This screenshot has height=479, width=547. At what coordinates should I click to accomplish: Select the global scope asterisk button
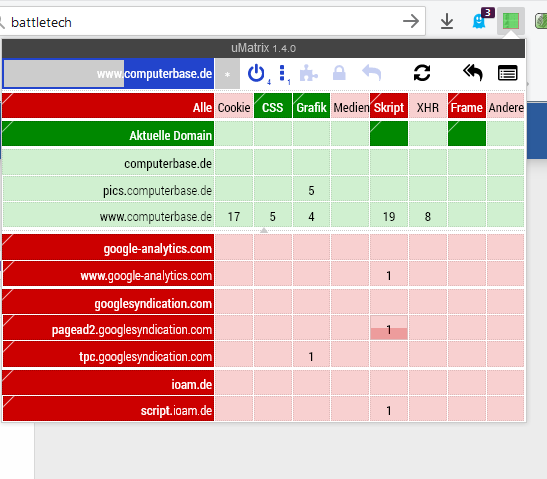(227, 74)
